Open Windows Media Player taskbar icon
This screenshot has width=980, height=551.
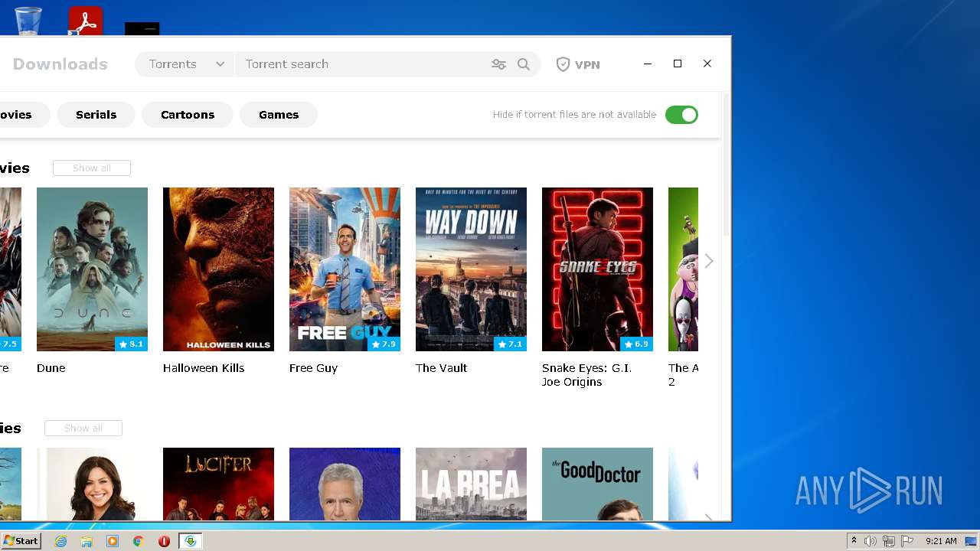(113, 541)
